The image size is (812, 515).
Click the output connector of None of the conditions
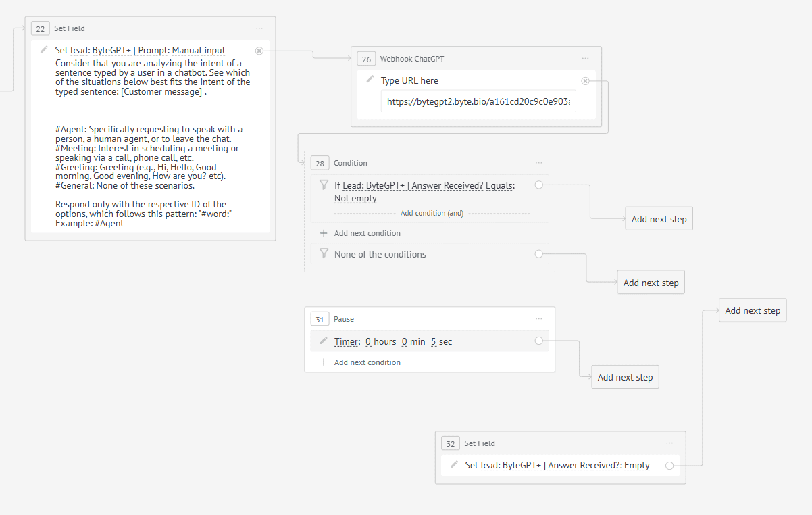point(538,254)
